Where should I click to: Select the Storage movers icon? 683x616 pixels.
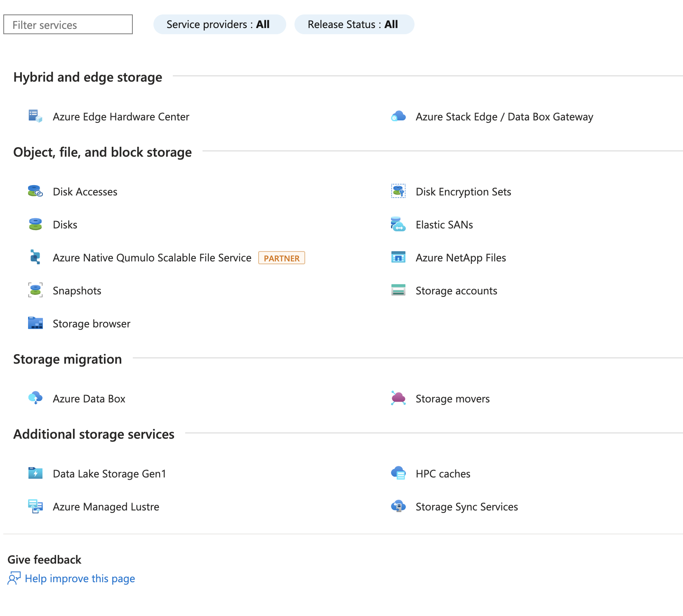coord(398,398)
